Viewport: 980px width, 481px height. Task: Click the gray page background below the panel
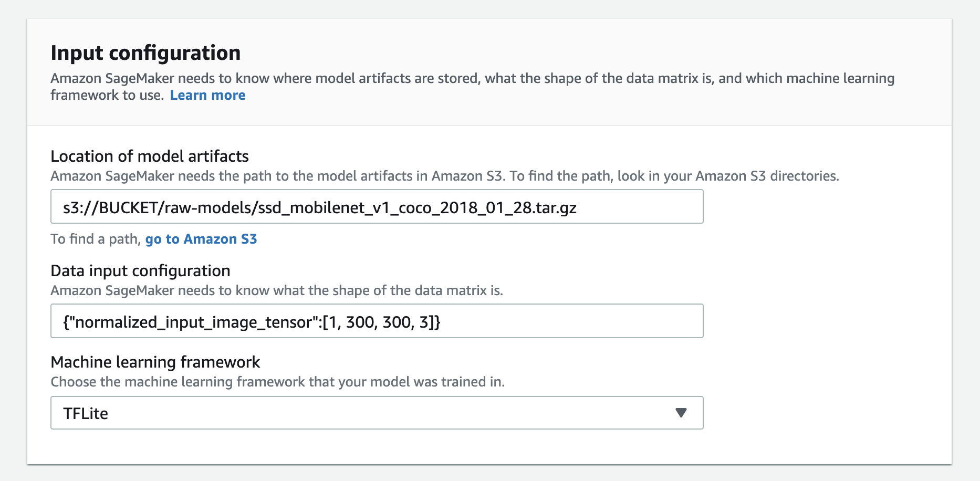pyautogui.click(x=489, y=474)
